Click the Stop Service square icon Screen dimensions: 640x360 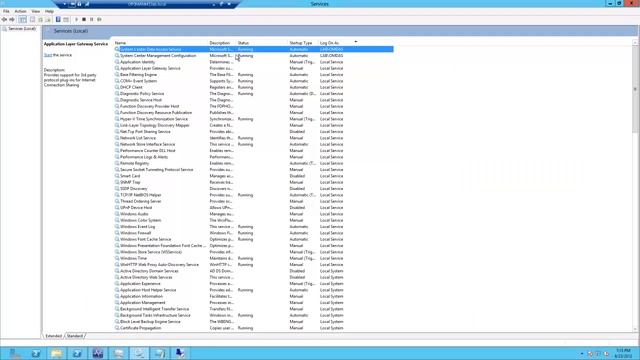[84, 20]
